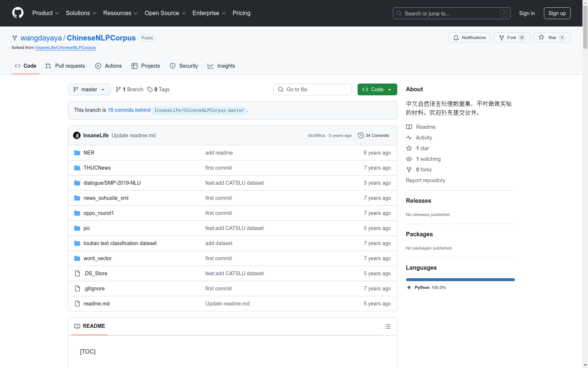
Task: Open the wangdayaya user profile link
Action: pos(41,38)
